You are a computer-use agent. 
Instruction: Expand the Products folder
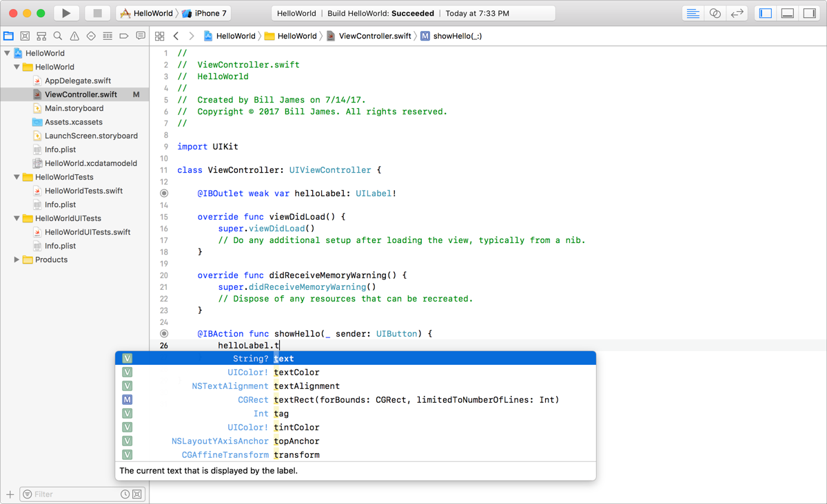point(17,260)
